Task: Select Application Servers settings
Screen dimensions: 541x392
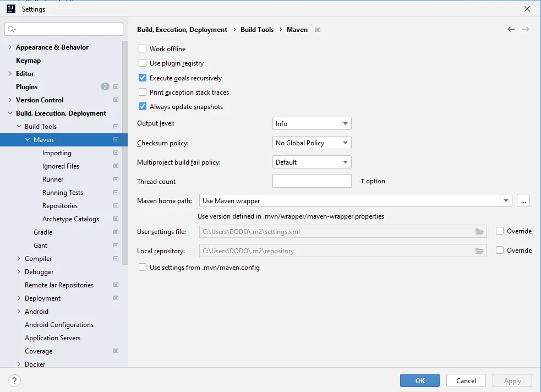Action: [52, 338]
